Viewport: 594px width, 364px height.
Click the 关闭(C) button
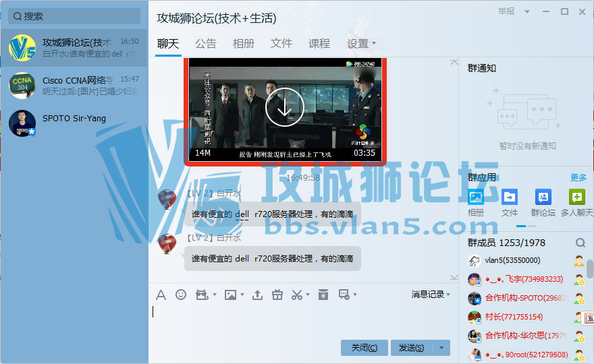(364, 348)
